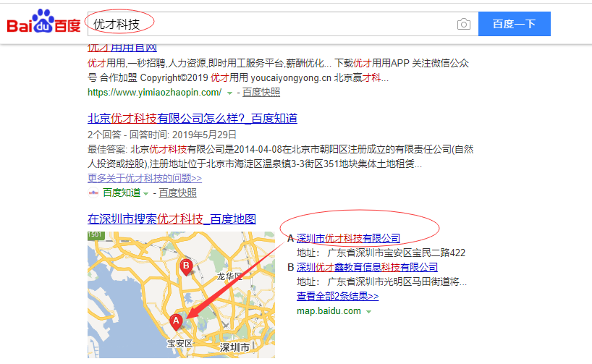Open 百度快照 for the yimiaozhaopin result
Screen dimensions: 592x364
(x=261, y=93)
